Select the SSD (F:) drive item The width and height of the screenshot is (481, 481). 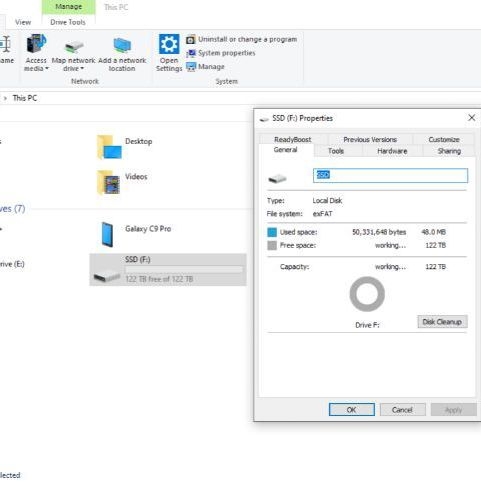click(x=168, y=270)
